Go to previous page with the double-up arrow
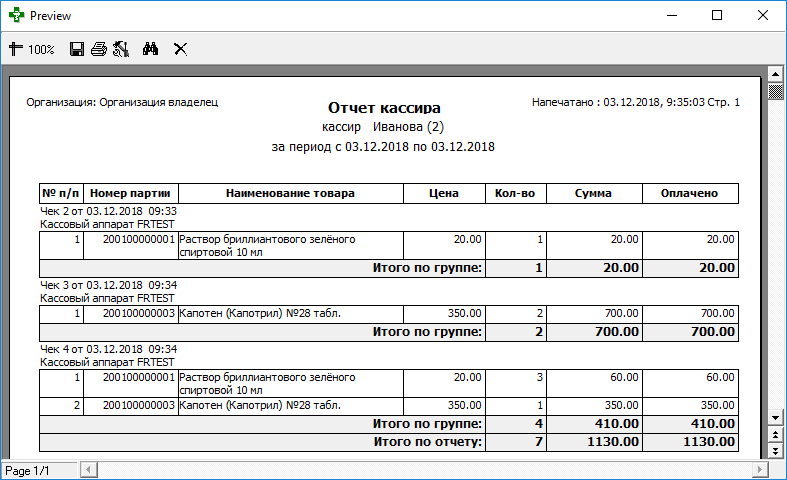The width and height of the screenshot is (787, 480). click(775, 435)
